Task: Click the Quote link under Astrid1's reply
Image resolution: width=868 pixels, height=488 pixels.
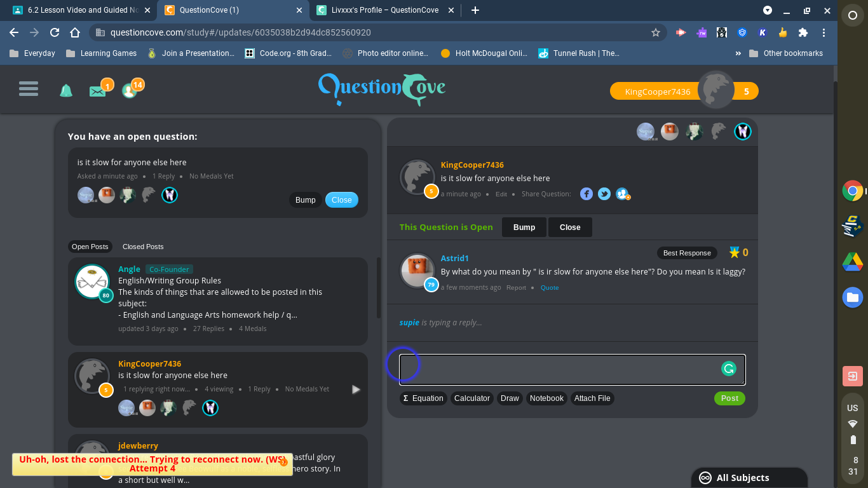Action: pos(550,288)
